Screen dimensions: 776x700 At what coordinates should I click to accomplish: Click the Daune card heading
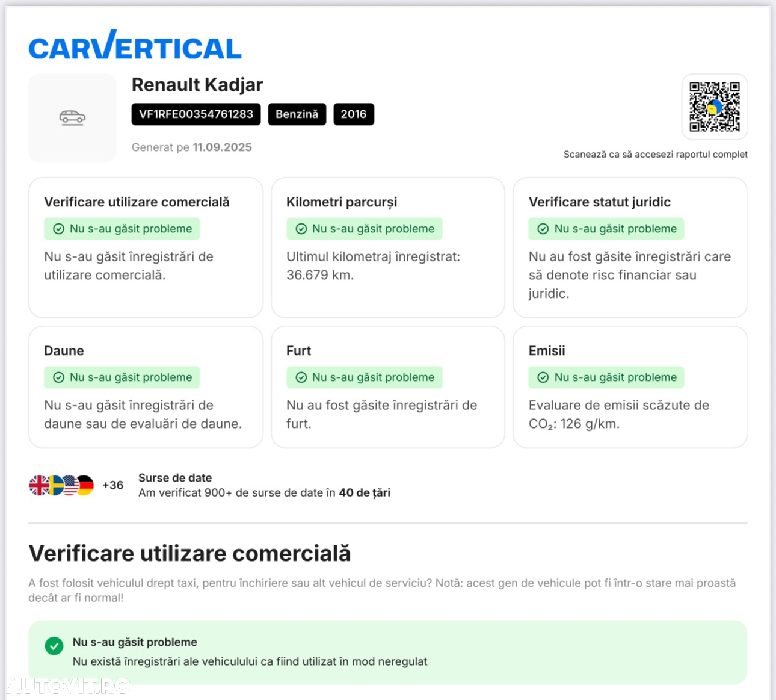(x=64, y=351)
